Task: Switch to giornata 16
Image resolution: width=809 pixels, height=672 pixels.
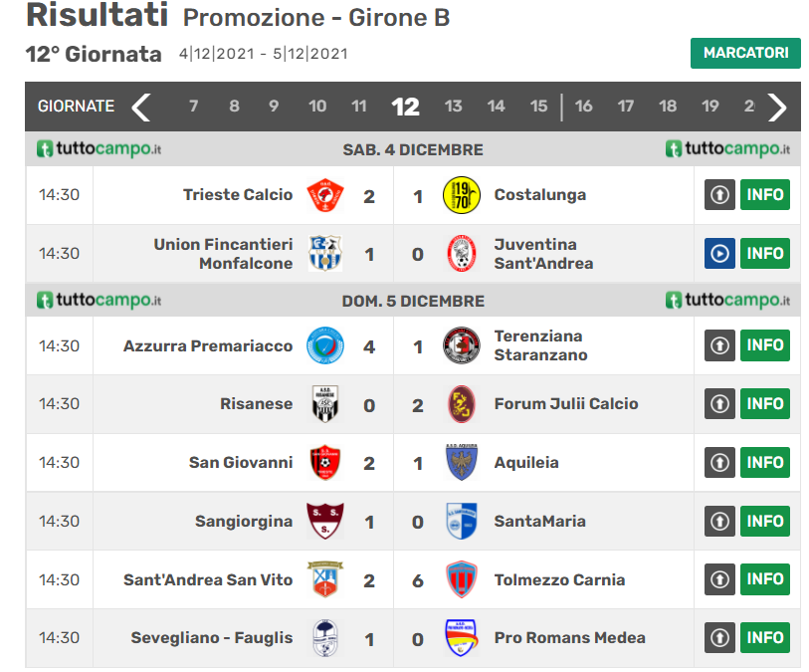Action: [583, 107]
